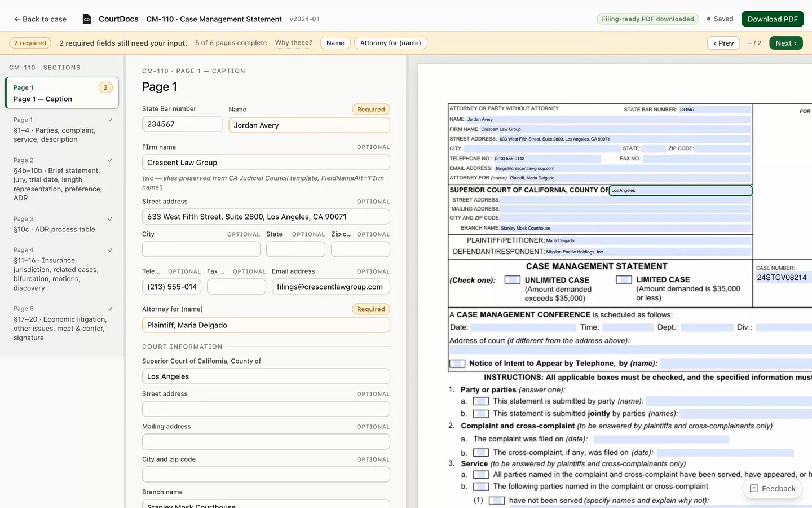The height and width of the screenshot is (508, 812).
Task: Open the Feedback button
Action: click(773, 489)
